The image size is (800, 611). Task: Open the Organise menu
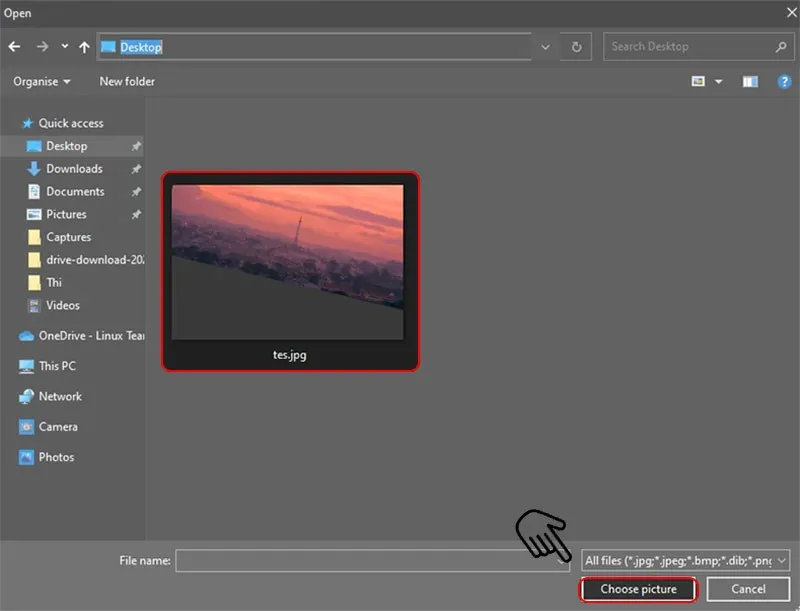[x=42, y=81]
